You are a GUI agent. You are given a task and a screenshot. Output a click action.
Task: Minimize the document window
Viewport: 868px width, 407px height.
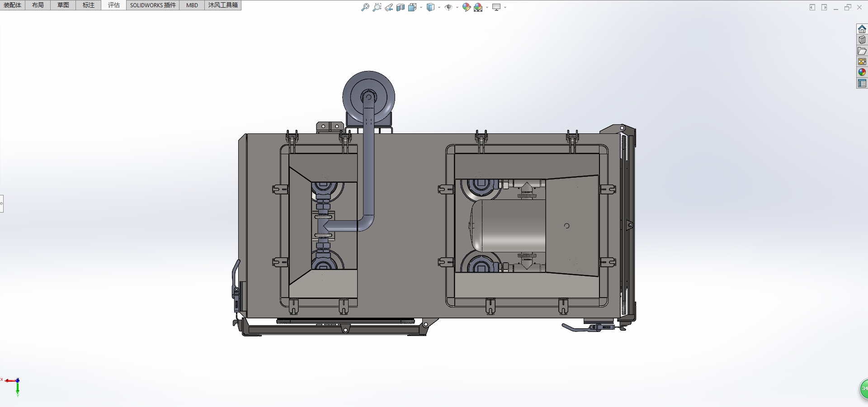pyautogui.click(x=836, y=9)
